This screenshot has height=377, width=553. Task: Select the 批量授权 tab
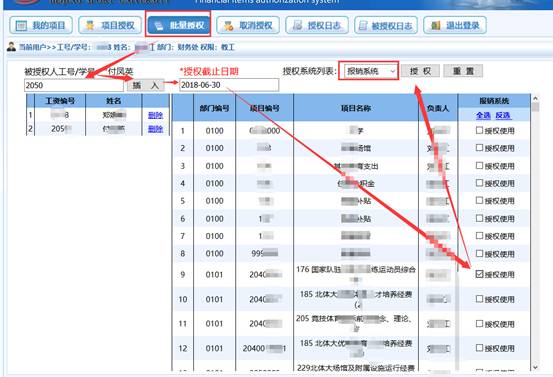tap(179, 25)
